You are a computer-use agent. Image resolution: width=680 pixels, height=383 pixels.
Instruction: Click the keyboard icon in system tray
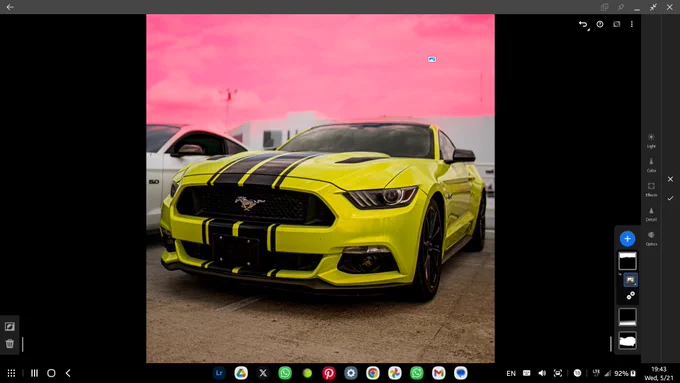526,373
